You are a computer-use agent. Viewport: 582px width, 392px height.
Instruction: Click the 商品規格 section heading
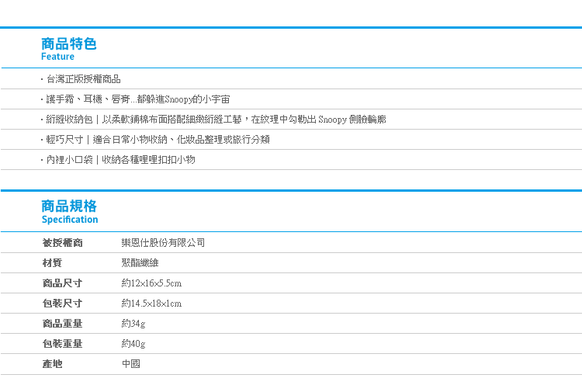click(x=69, y=206)
